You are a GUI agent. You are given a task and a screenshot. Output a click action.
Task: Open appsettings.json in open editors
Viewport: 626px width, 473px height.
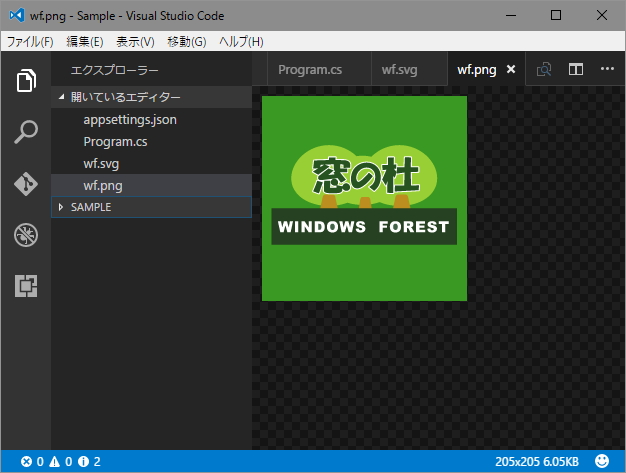tap(151, 120)
